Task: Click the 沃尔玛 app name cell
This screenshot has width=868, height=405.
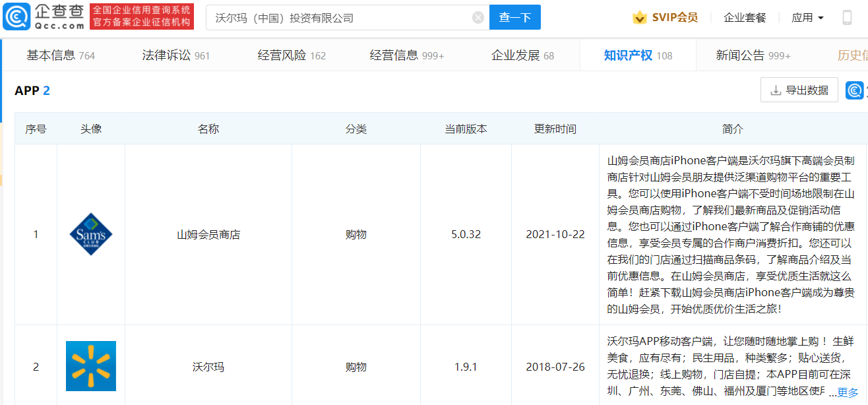Action: (208, 366)
